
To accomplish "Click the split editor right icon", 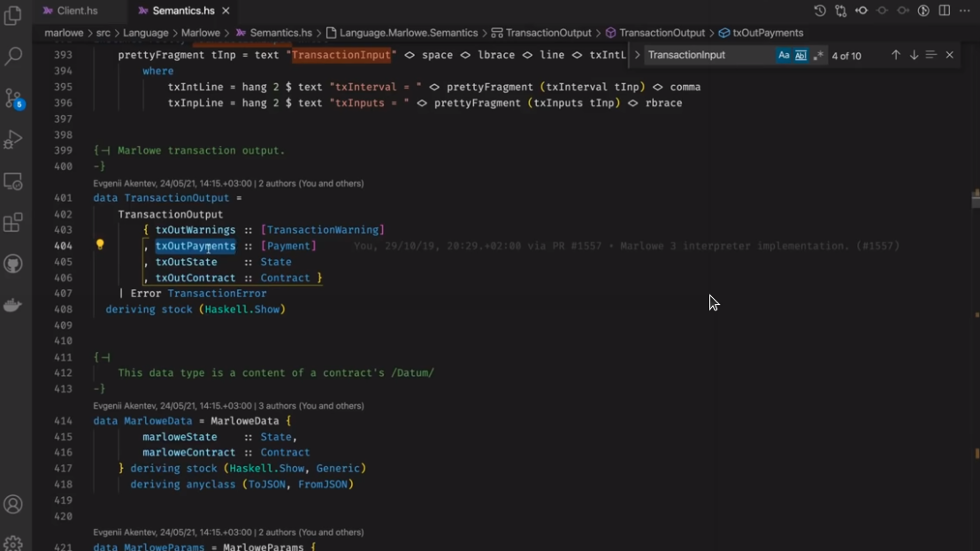I will tap(945, 11).
